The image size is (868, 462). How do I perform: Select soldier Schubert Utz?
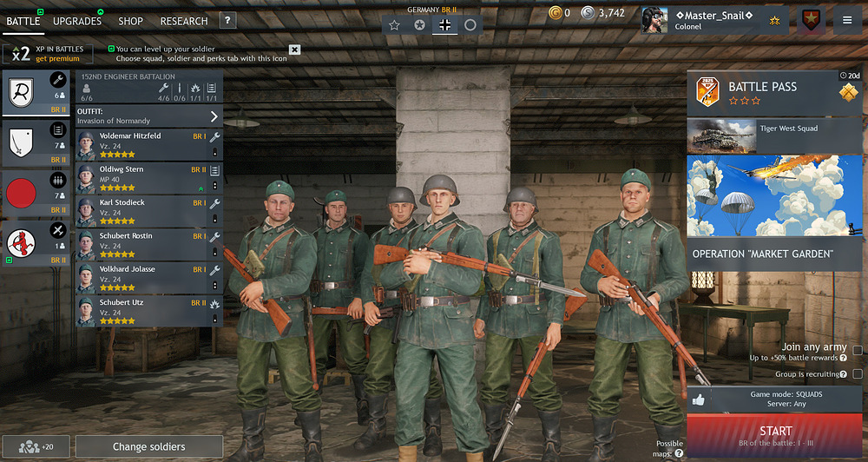pyautogui.click(x=149, y=311)
